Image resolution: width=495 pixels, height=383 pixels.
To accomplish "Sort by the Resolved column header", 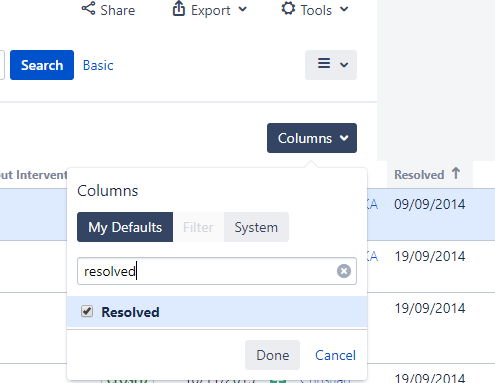I will (419, 175).
